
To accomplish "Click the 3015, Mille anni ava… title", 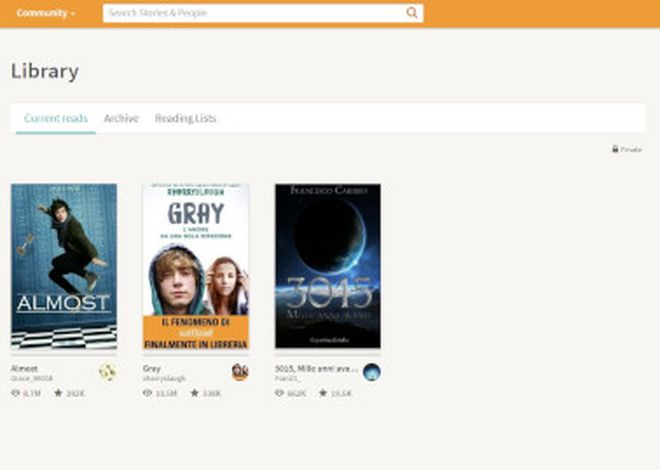I will 316,368.
